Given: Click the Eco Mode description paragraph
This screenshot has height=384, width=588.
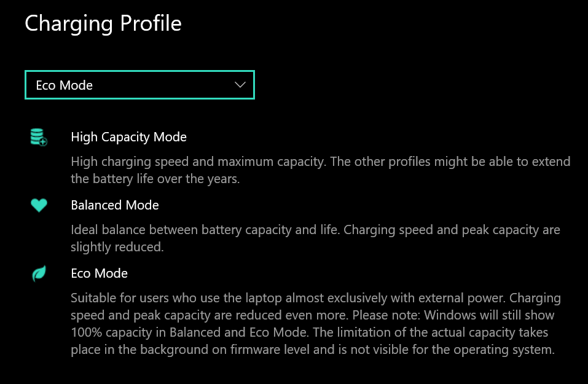Looking at the screenshot, I should click(x=316, y=324).
